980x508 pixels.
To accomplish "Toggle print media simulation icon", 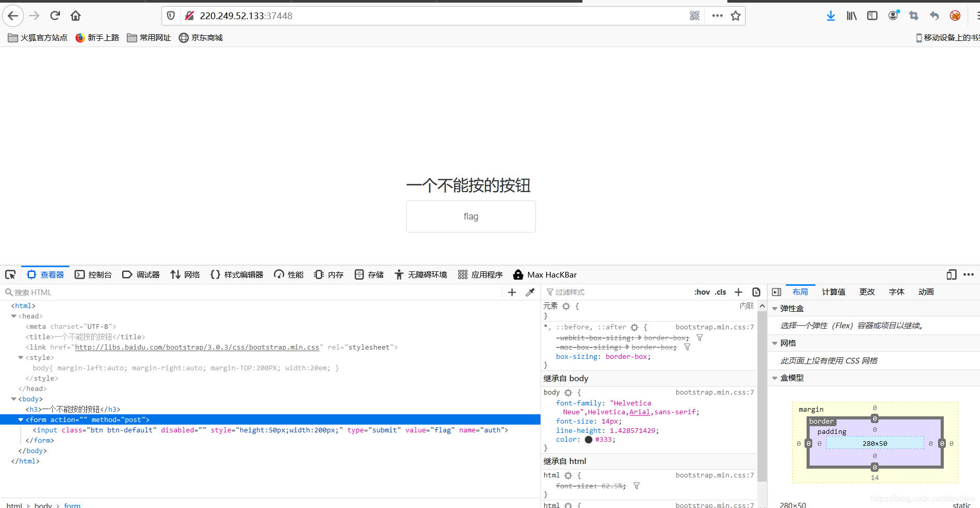I will coord(756,292).
